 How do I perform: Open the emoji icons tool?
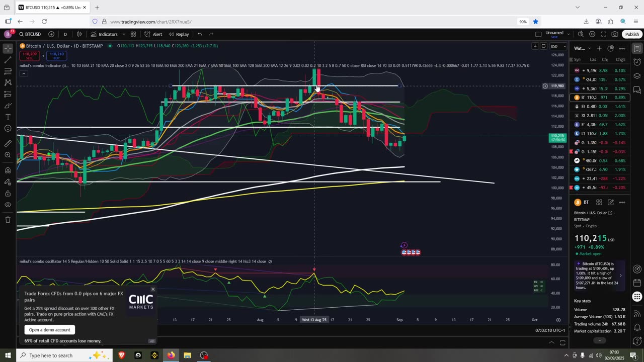tap(8, 128)
